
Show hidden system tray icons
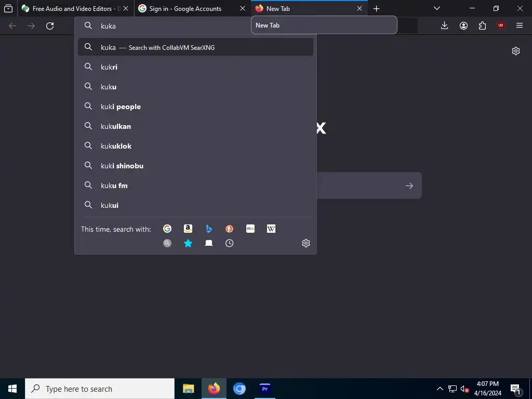(440, 389)
